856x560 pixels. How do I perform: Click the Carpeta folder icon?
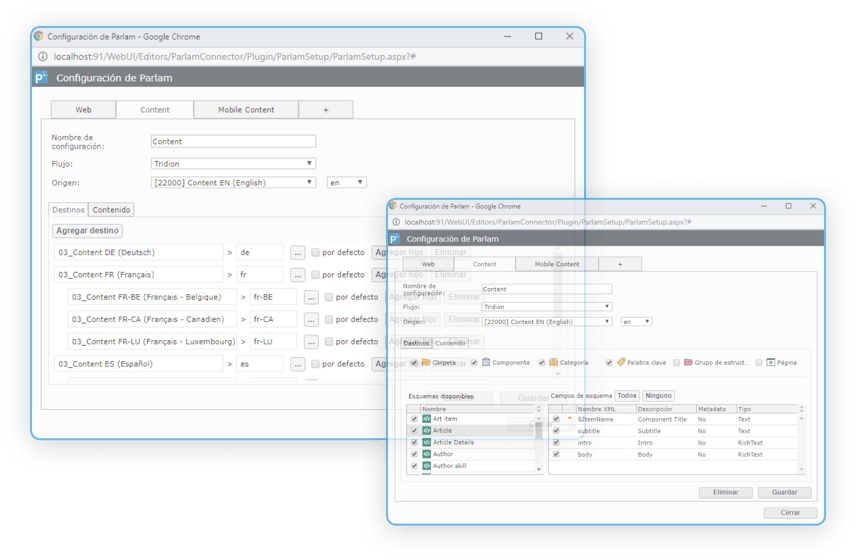[x=426, y=362]
